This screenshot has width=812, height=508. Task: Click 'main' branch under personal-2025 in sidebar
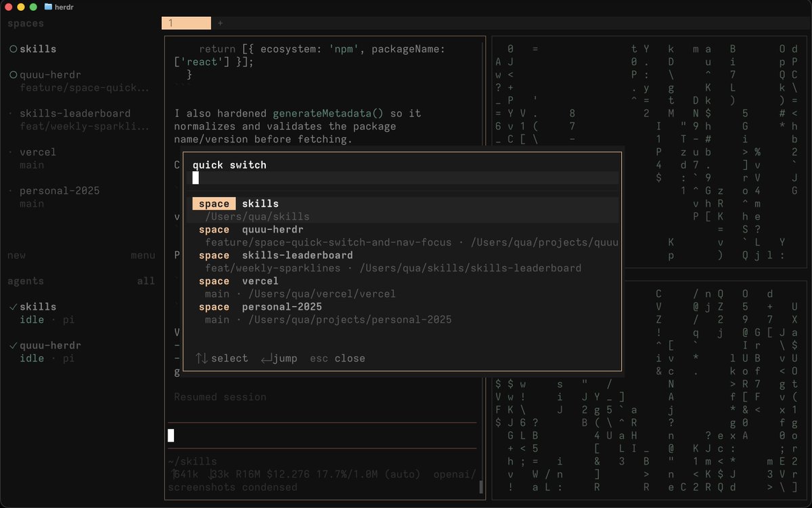click(x=32, y=203)
